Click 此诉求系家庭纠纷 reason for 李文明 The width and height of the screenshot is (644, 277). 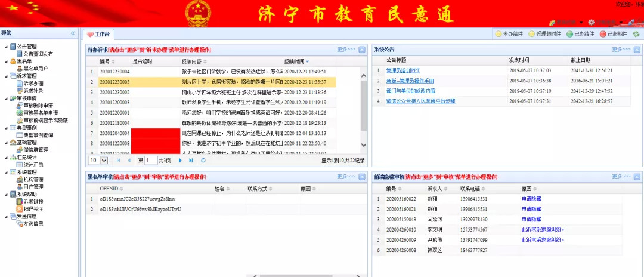tap(542, 229)
